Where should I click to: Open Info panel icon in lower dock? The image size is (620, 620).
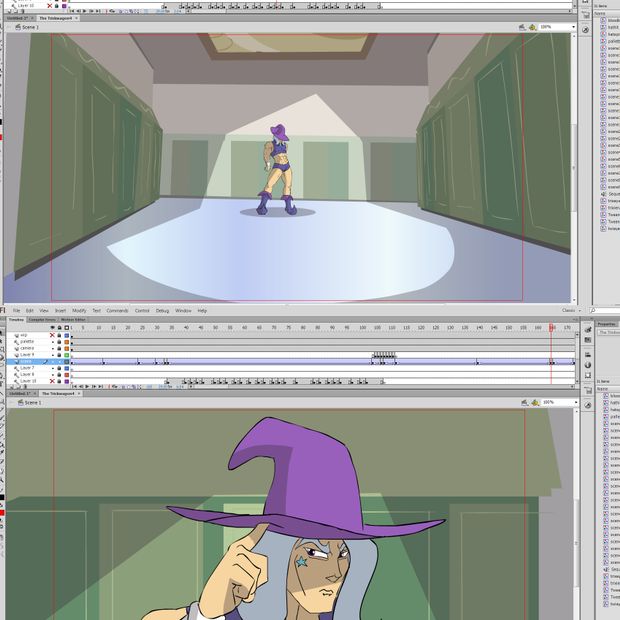[x=588, y=365]
